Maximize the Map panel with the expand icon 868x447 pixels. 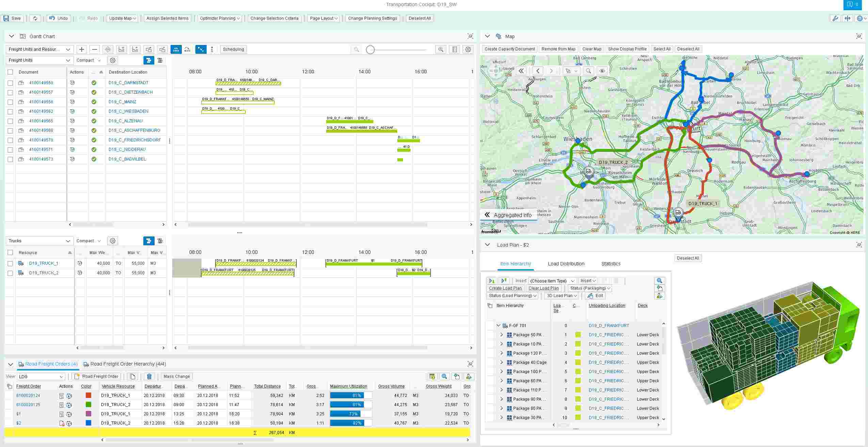pyautogui.click(x=859, y=36)
